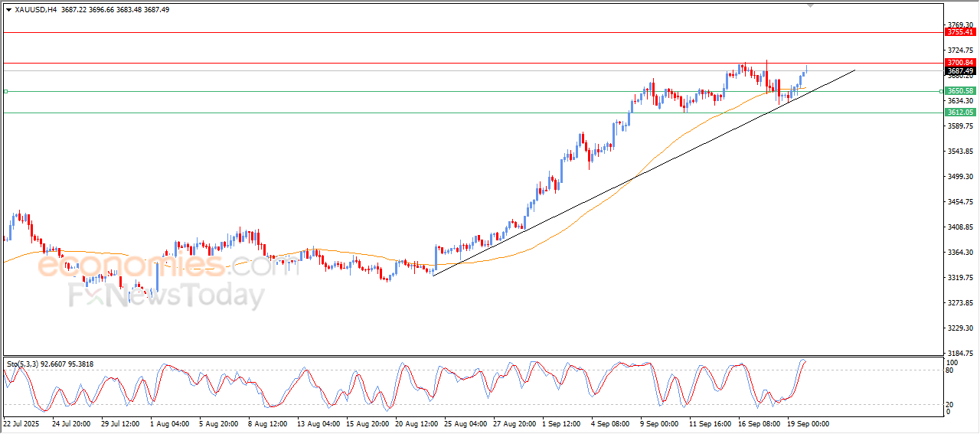Click the 3634.30 price scale value
The width and height of the screenshot is (980, 434).
(960, 101)
